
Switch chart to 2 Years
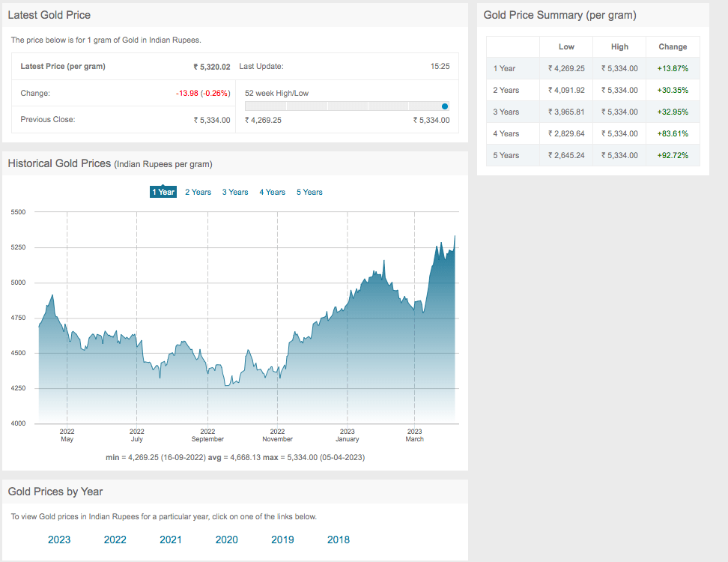click(198, 192)
